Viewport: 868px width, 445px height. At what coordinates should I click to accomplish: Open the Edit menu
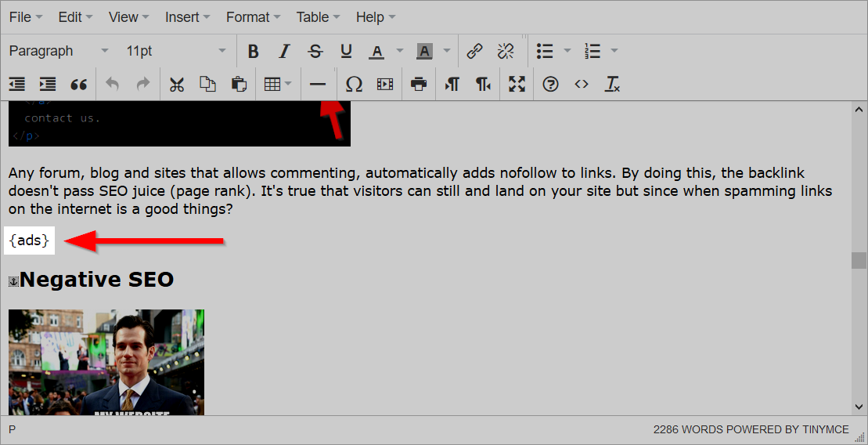point(75,17)
